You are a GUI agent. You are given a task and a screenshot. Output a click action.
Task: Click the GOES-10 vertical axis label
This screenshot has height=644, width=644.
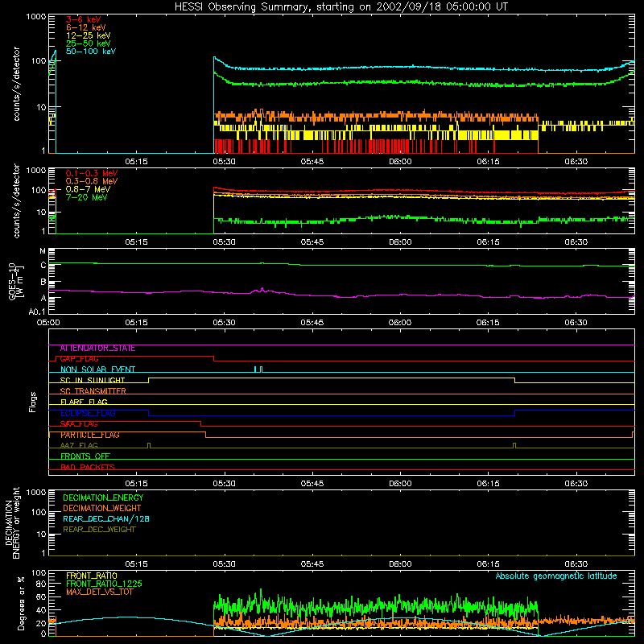coord(15,282)
